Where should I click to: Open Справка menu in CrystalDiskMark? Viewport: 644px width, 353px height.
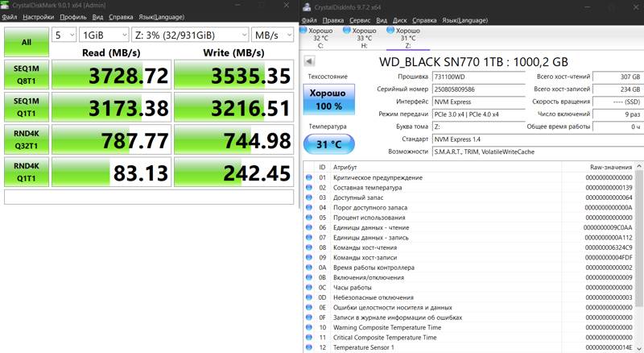tap(121, 17)
